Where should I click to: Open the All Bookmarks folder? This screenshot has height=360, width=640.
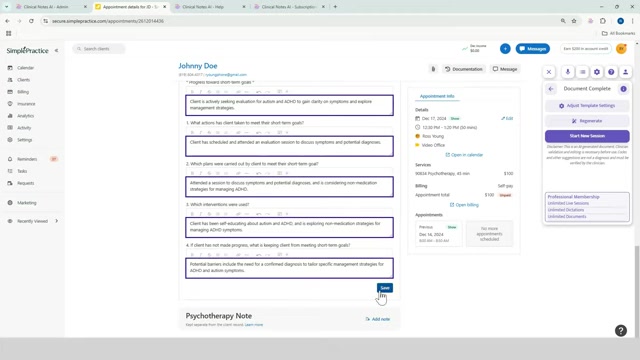tap(618, 33)
